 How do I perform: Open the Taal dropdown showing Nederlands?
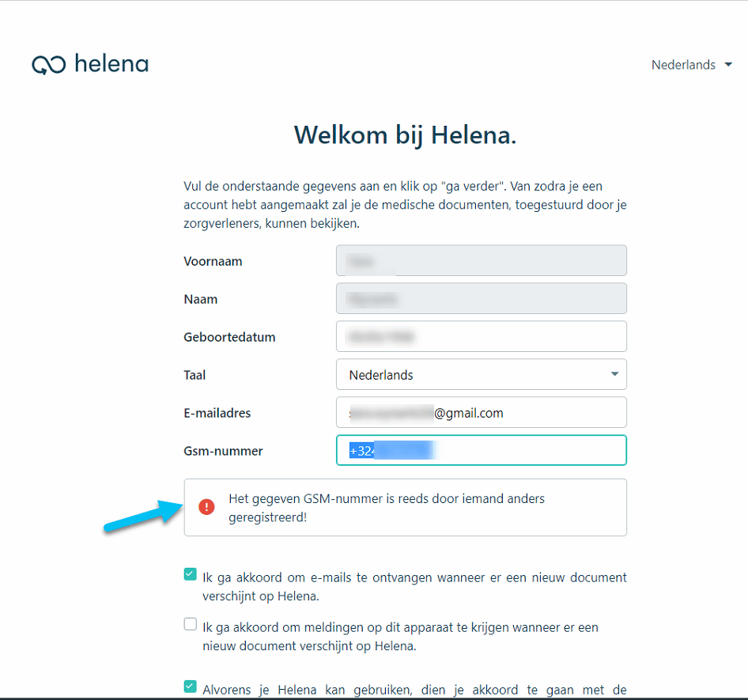pos(482,374)
